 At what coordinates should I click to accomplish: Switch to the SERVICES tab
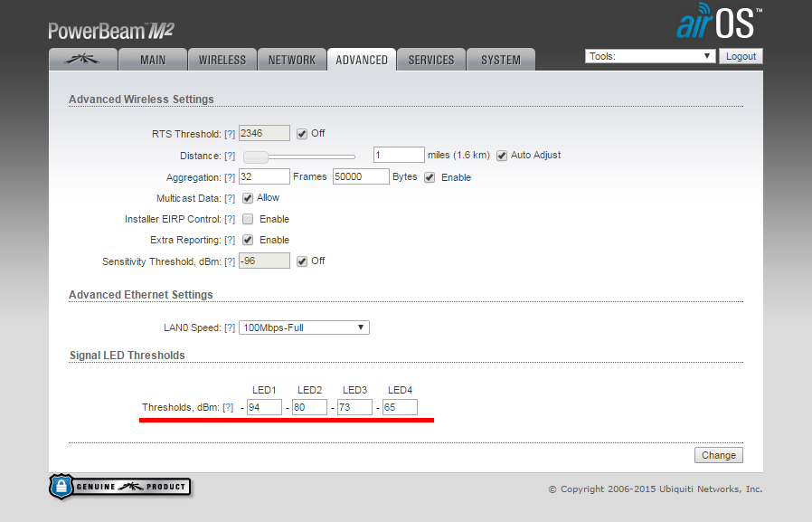coord(430,60)
